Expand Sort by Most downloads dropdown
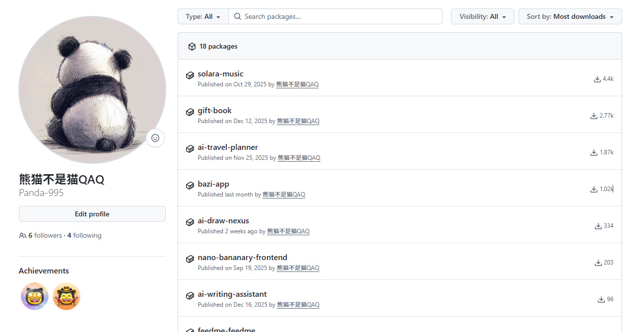This screenshot has width=644, height=332. coord(570,16)
